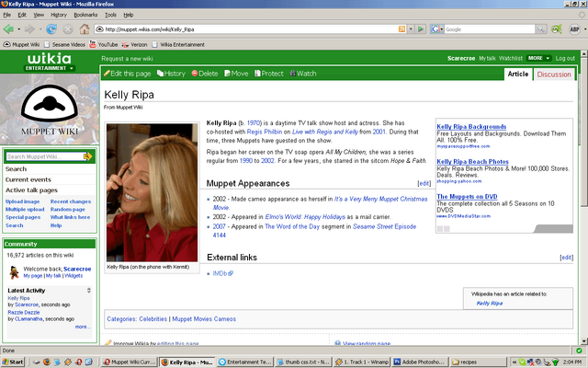
Task: Click the RSS feed icon in address bar
Action: (x=401, y=29)
